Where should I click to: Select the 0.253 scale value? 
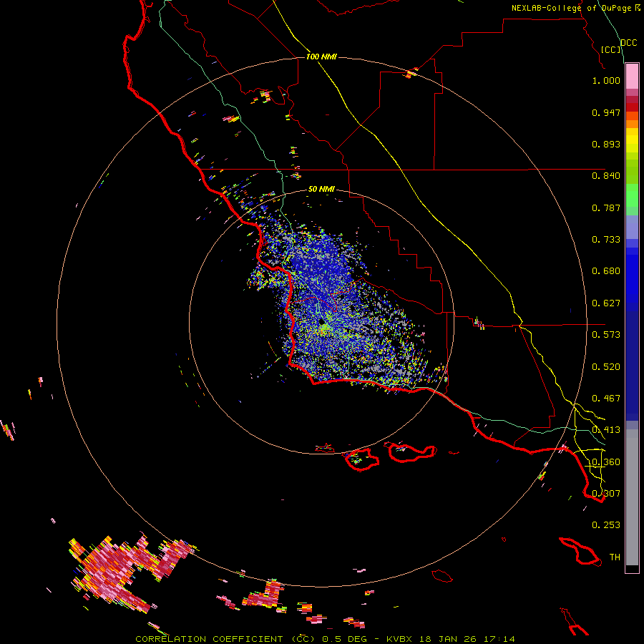tap(606, 525)
